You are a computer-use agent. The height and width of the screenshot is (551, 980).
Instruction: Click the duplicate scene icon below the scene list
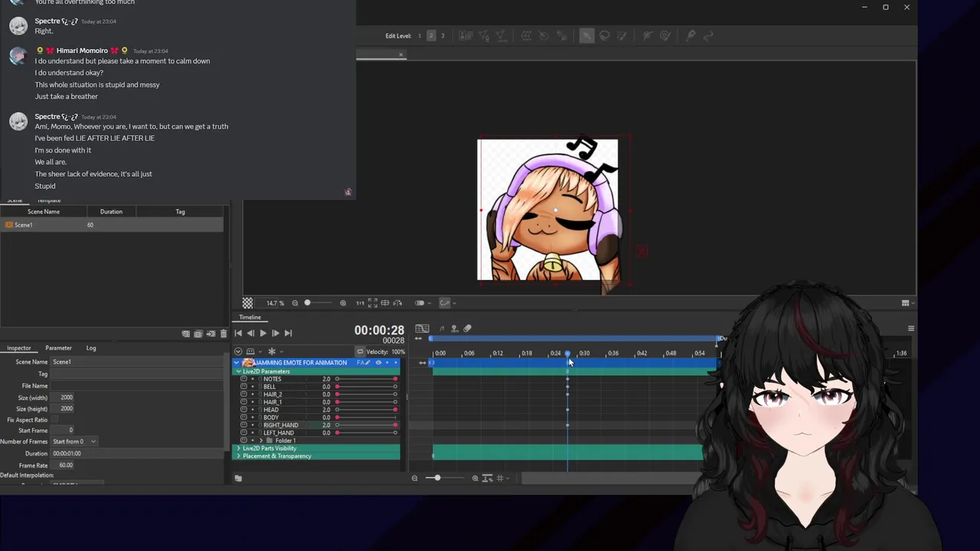[198, 334]
